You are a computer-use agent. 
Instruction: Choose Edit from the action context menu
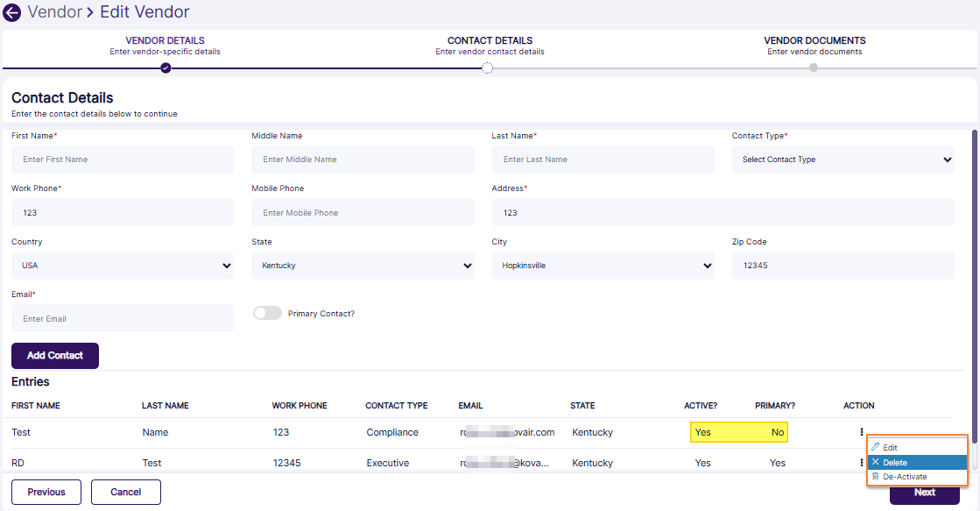pyautogui.click(x=890, y=447)
